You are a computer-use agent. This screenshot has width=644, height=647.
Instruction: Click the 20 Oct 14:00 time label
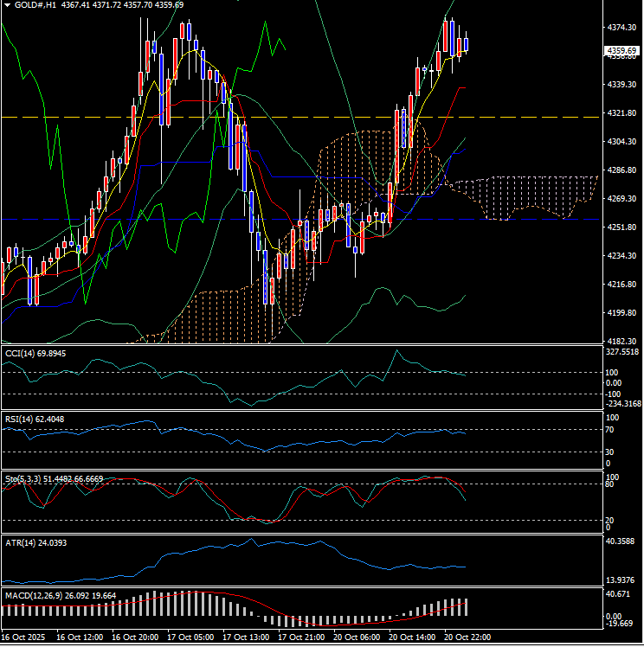[x=410, y=637]
